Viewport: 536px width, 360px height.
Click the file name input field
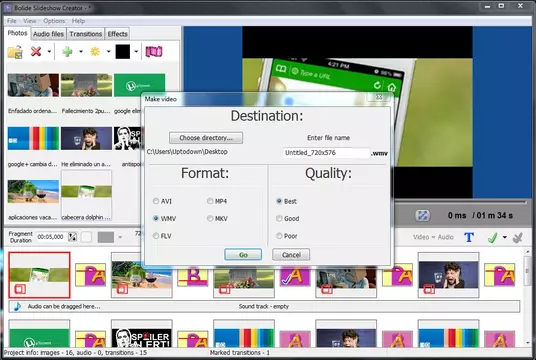point(326,153)
